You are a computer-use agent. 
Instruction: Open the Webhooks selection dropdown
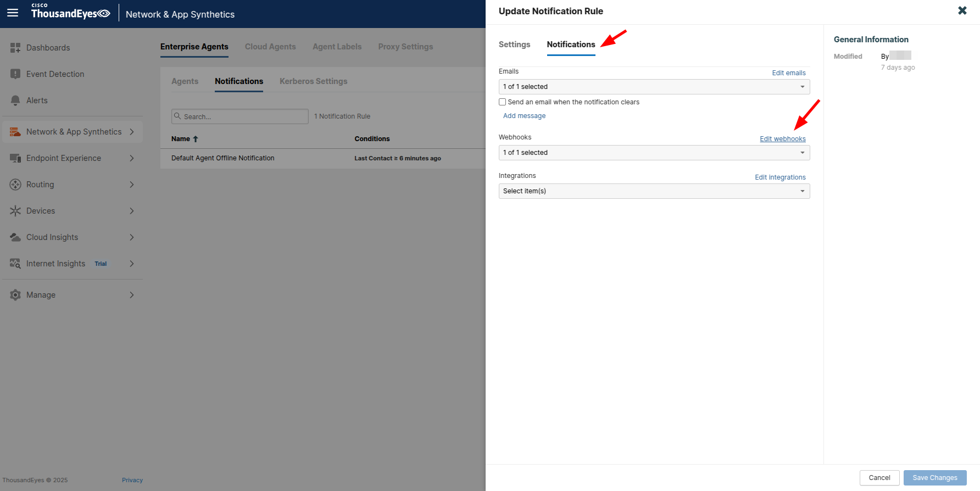(x=654, y=153)
